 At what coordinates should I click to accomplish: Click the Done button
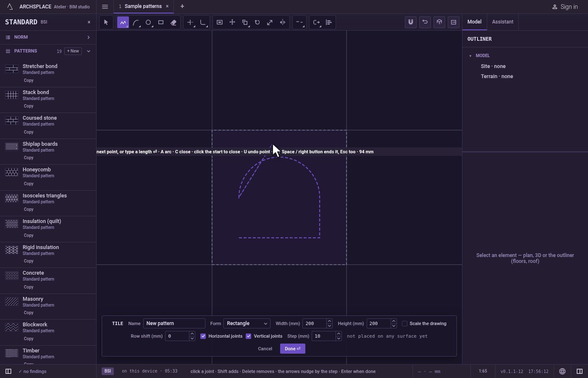(x=293, y=349)
